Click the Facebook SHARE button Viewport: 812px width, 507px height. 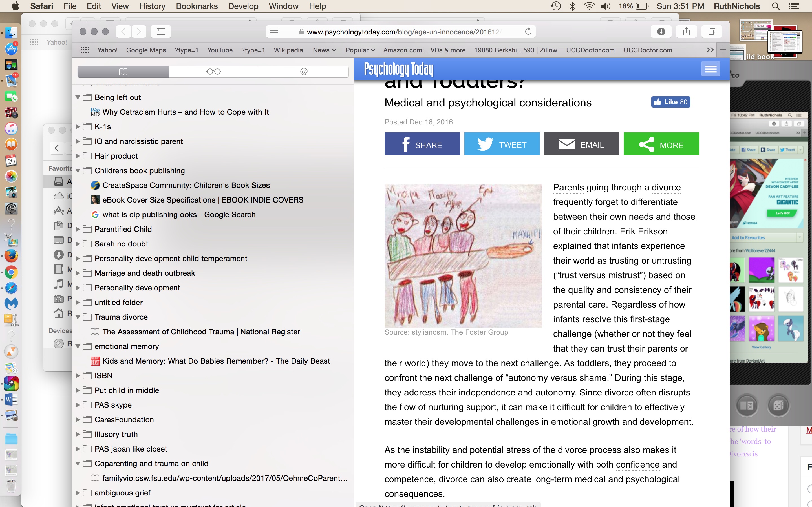tap(422, 144)
